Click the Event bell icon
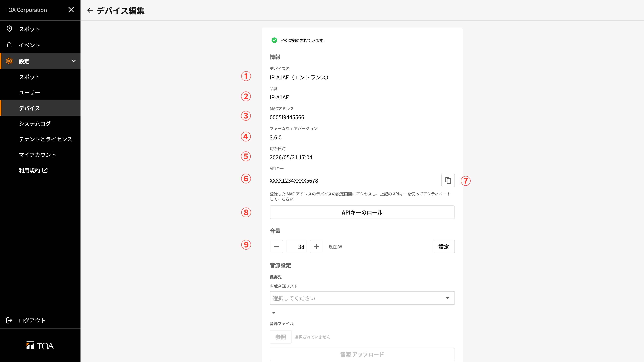 [x=10, y=45]
